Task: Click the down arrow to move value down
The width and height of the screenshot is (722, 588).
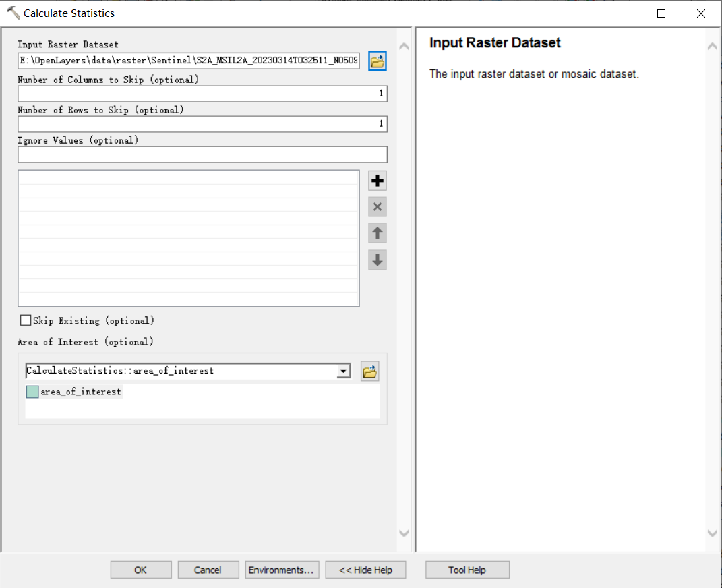Action: click(x=378, y=260)
